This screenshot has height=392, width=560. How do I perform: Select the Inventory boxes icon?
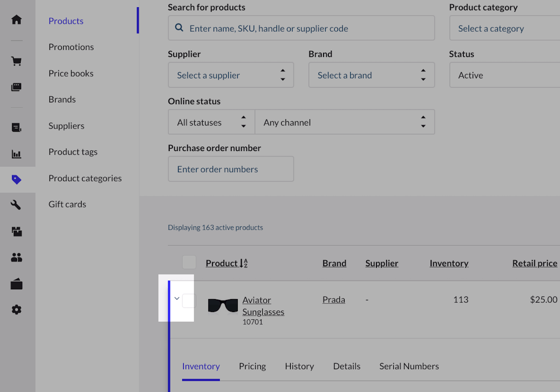tap(16, 231)
